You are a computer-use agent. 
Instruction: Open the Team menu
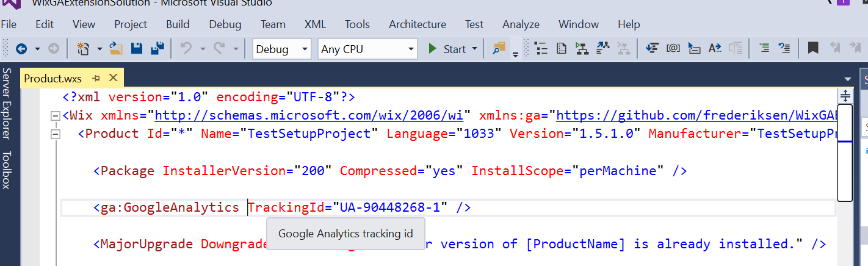pyautogui.click(x=273, y=24)
